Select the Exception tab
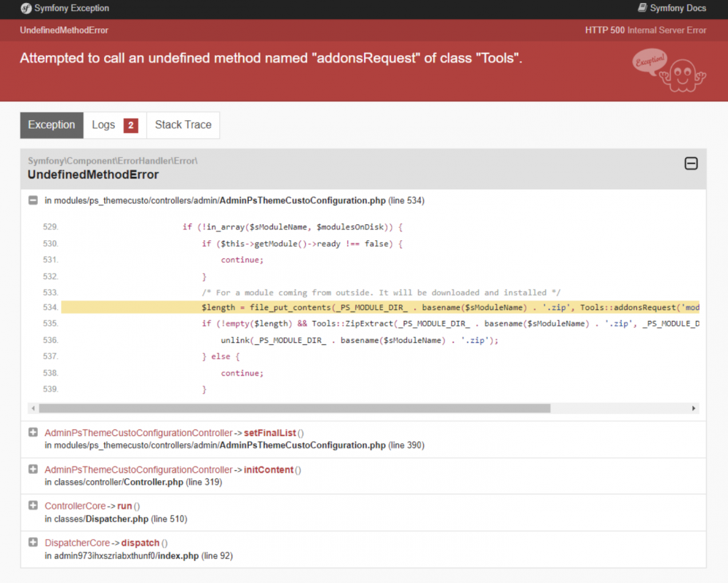728x583 pixels. click(x=51, y=124)
